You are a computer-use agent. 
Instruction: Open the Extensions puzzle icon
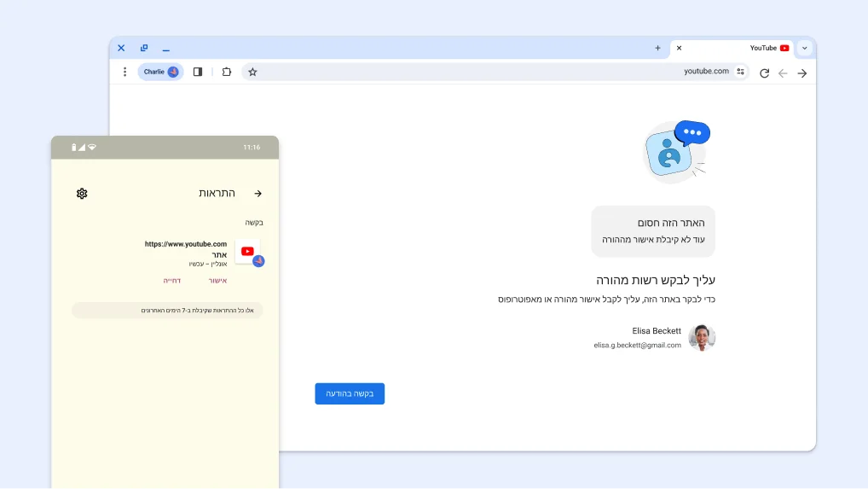(227, 72)
